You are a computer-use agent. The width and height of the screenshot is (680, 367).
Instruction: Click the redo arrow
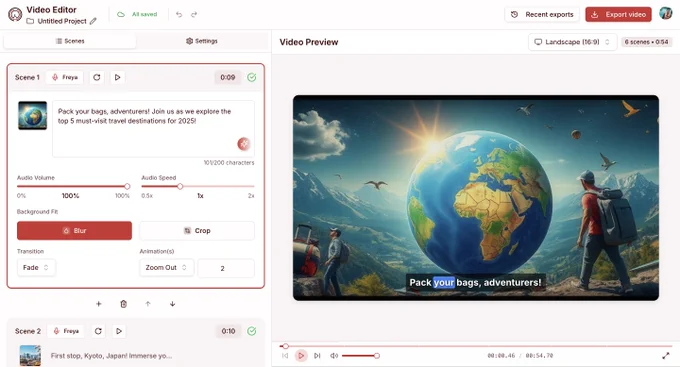pyautogui.click(x=194, y=14)
